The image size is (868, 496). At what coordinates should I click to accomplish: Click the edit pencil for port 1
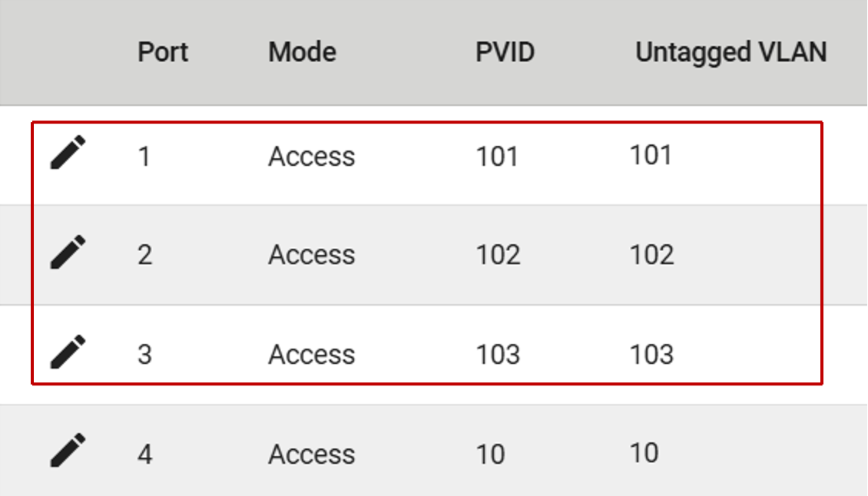click(68, 152)
